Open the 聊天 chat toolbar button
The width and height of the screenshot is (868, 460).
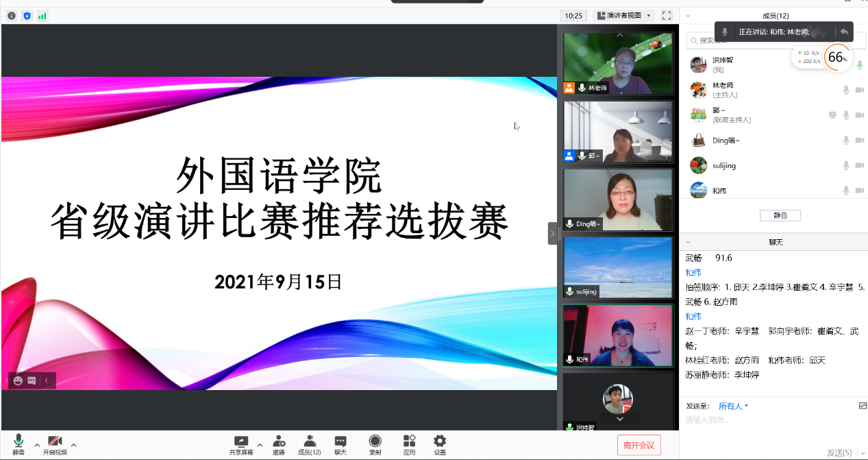[x=340, y=444]
